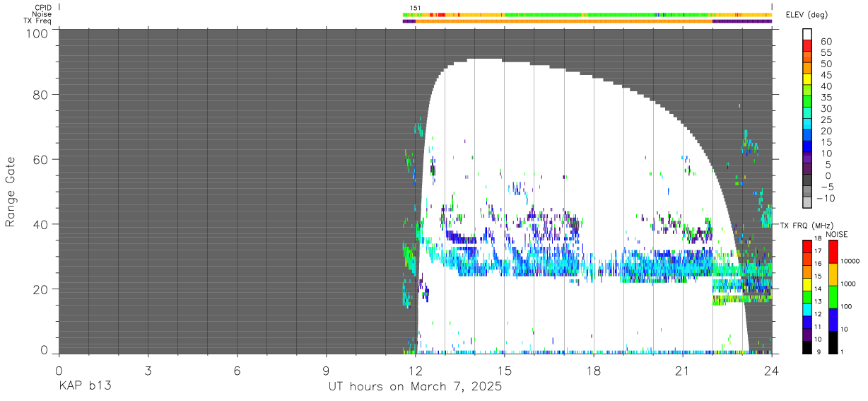Select the TX Freq row label at top left

(x=37, y=21)
